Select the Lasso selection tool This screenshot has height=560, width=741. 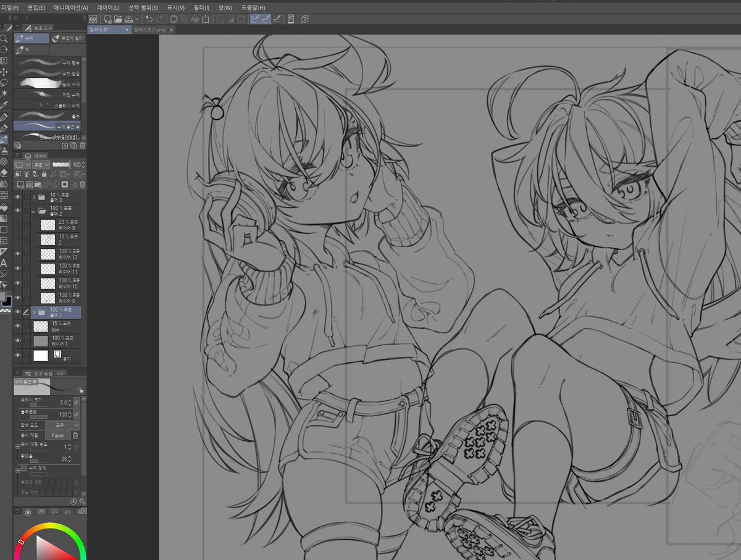click(x=4, y=83)
